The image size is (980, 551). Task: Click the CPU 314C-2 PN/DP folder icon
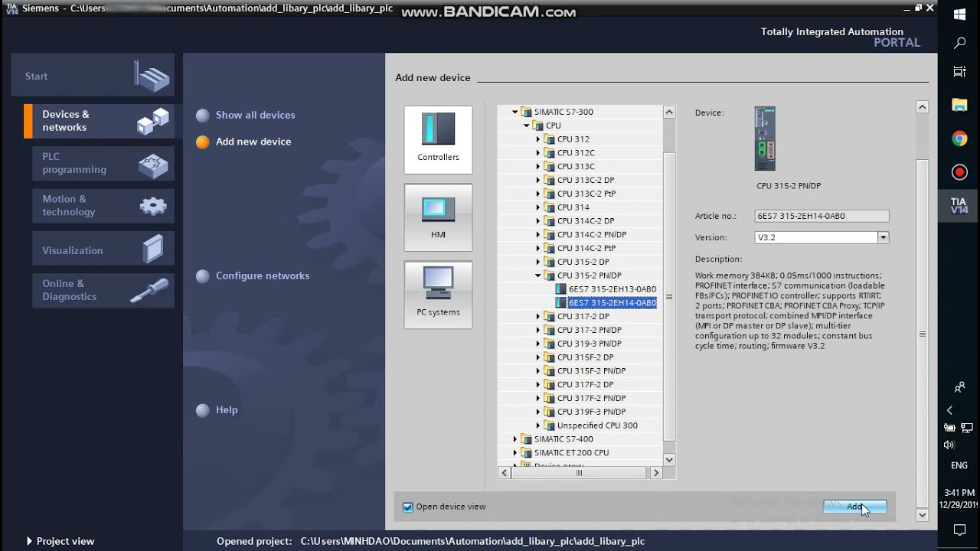tap(549, 234)
